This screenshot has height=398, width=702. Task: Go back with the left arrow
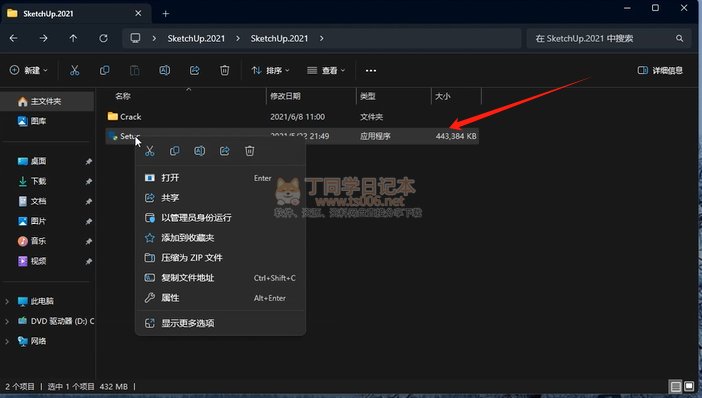[13, 39]
